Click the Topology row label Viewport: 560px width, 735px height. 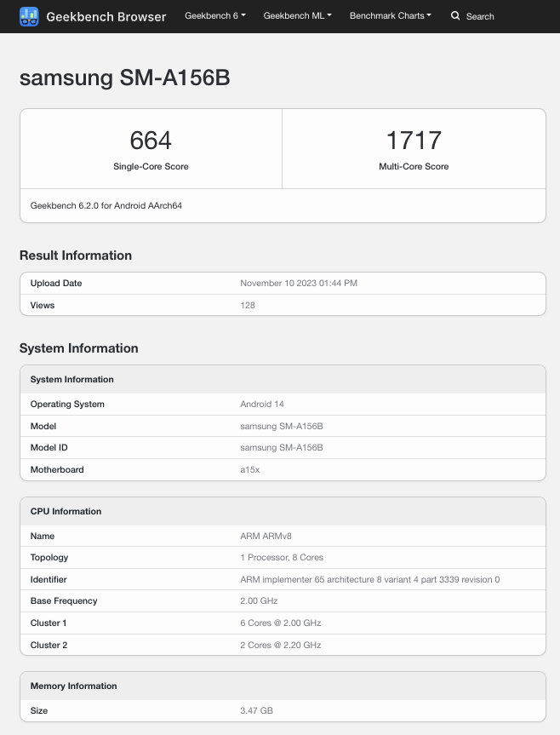pos(49,557)
